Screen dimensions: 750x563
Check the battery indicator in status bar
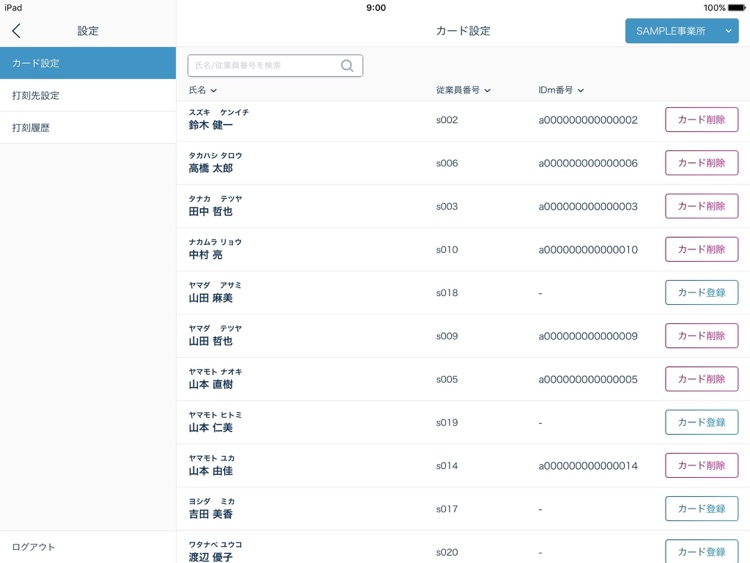click(737, 8)
